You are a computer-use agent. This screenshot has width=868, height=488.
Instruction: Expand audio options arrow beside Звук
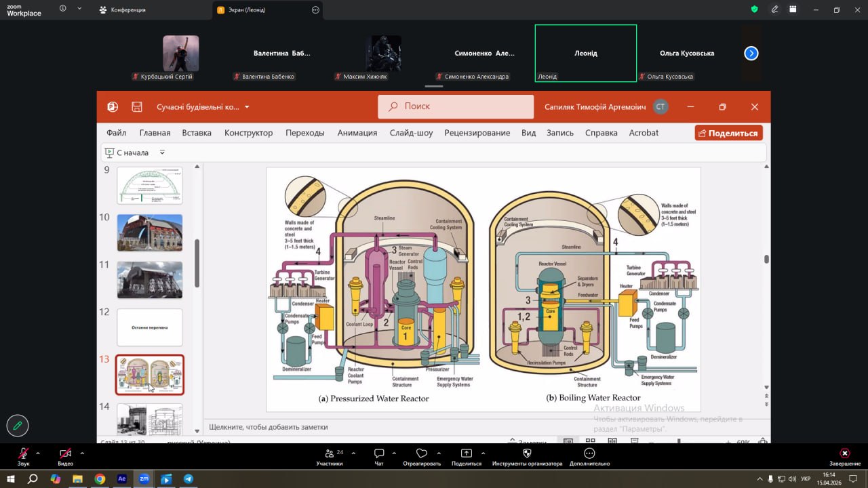[38, 453]
